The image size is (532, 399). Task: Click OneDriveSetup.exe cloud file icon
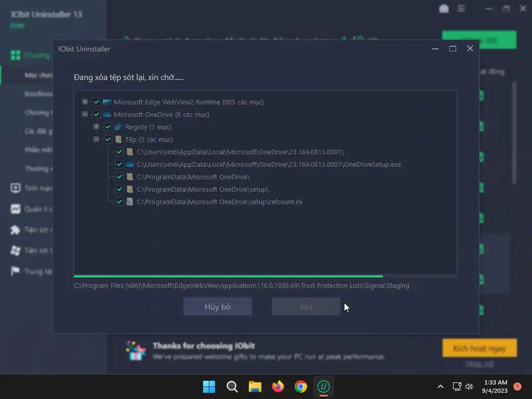pyautogui.click(x=129, y=164)
